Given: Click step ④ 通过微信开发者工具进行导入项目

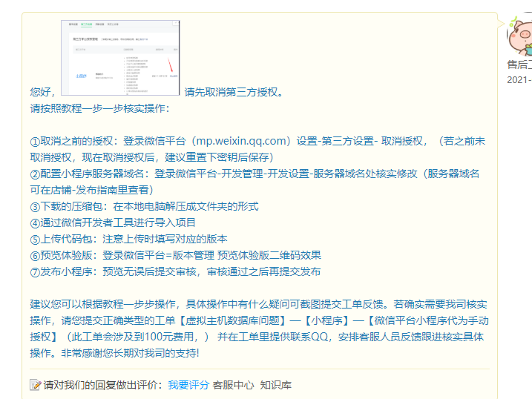Looking at the screenshot, I should 113,222.
